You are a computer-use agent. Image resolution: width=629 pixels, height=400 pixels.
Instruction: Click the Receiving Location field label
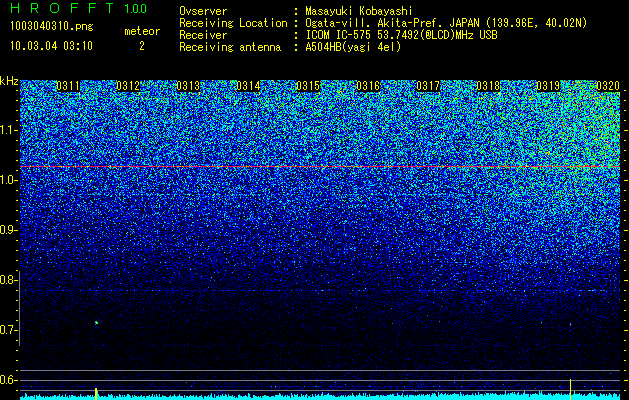(x=233, y=23)
